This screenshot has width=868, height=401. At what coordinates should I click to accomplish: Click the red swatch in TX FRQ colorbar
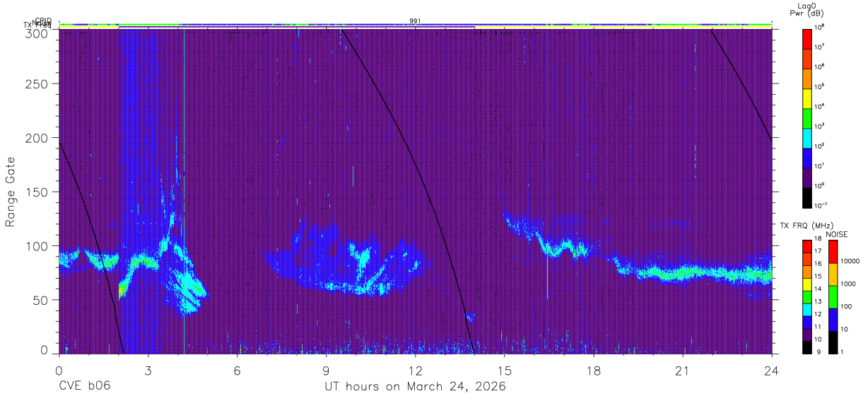[x=807, y=248]
